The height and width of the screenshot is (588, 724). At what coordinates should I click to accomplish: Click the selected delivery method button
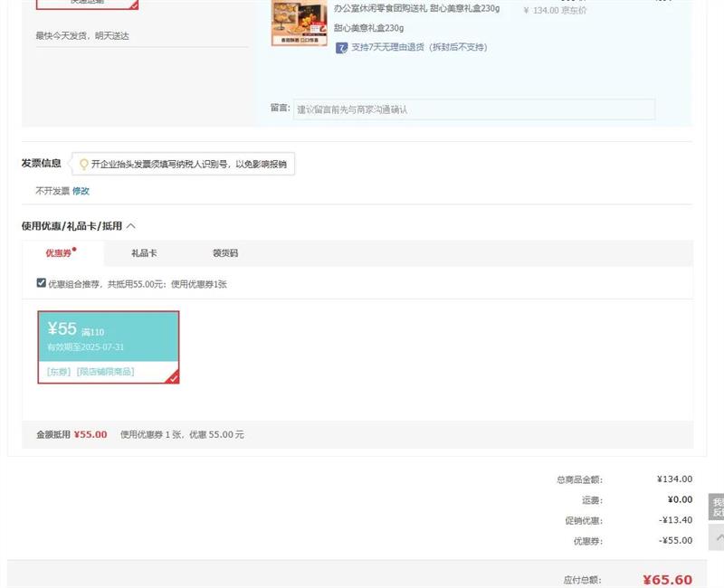point(87,4)
